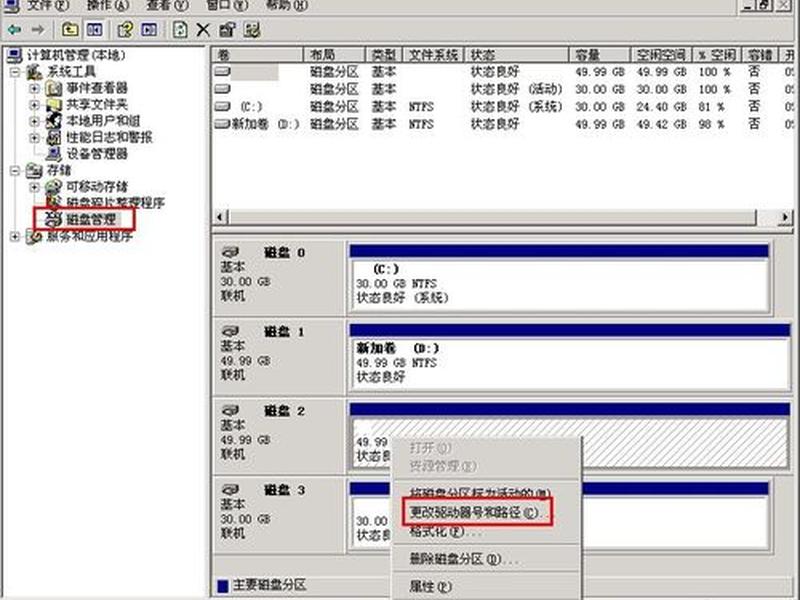The image size is (800, 600).
Task: Sort by the 空闲空间 column header
Action: (661, 55)
